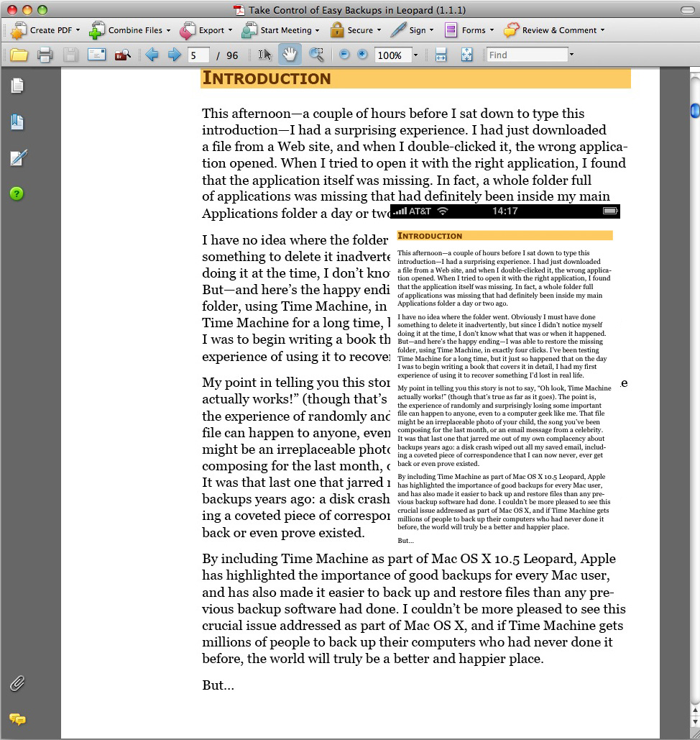Open the Forms menu
This screenshot has height=740, width=700.
469,30
